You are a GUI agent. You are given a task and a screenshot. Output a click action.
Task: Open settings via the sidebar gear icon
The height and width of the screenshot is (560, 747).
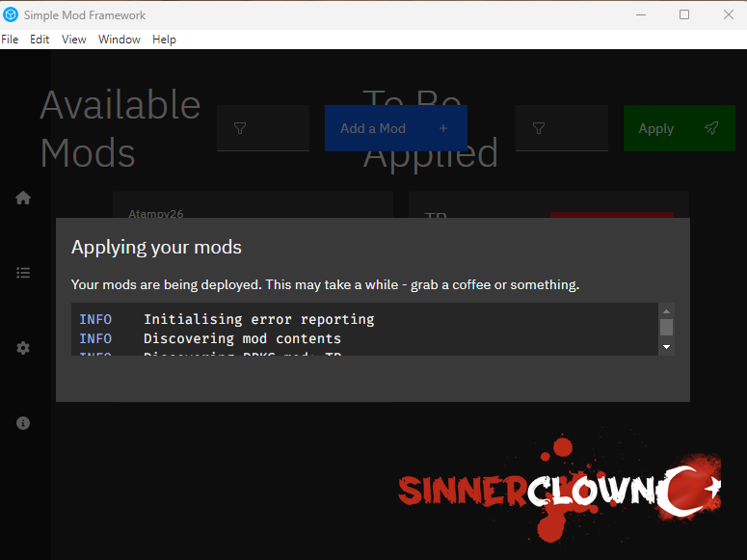(23, 348)
